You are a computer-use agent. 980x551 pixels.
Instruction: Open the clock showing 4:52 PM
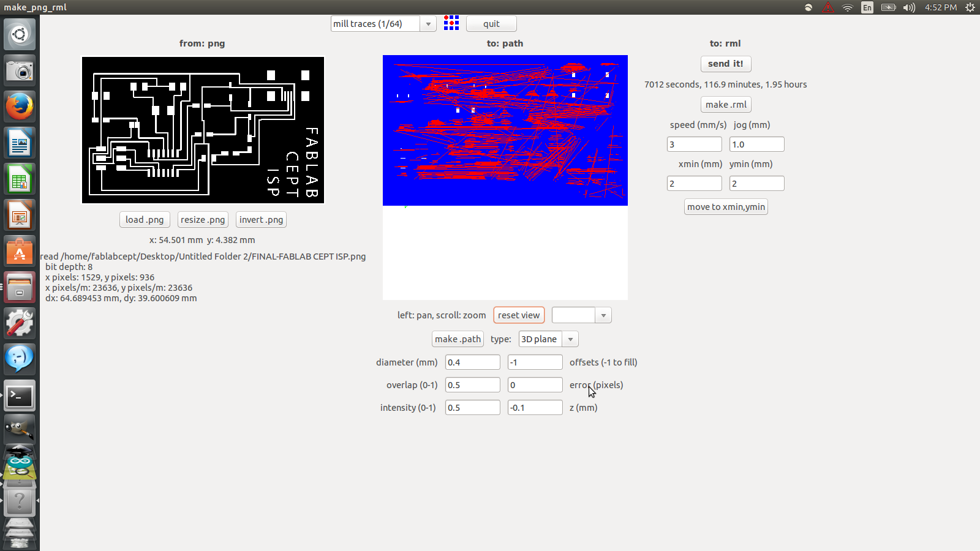(x=941, y=7)
